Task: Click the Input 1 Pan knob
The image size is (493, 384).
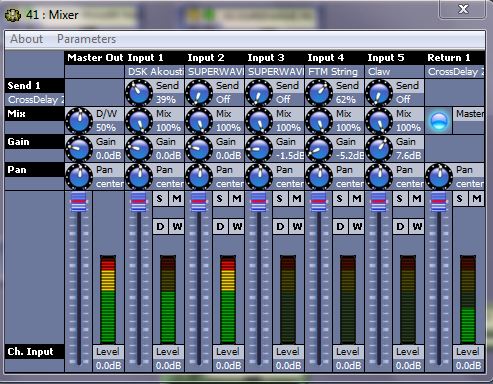Action: (139, 177)
